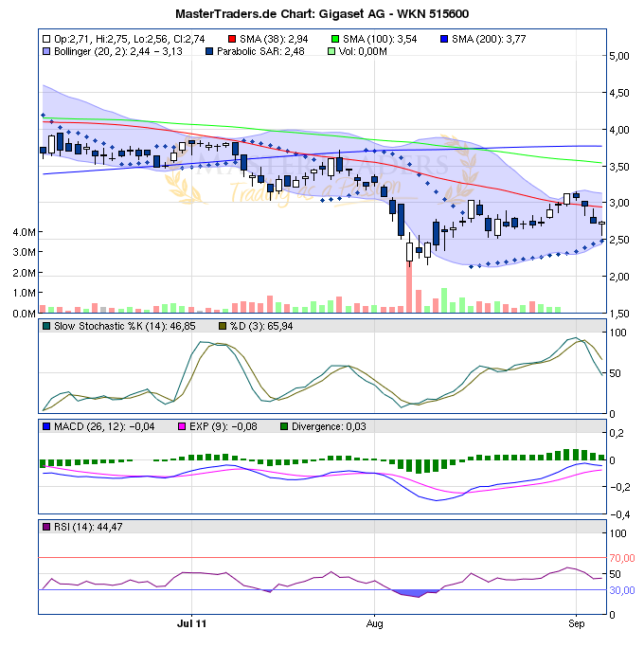Click the tall light green volume bar in August
Screen dimensions: 644x648
[x=444, y=300]
